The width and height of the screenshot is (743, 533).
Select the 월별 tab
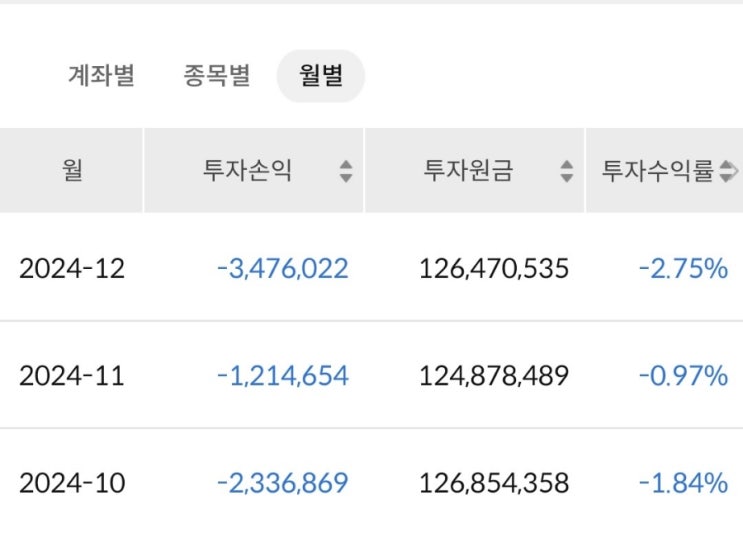pyautogui.click(x=320, y=76)
